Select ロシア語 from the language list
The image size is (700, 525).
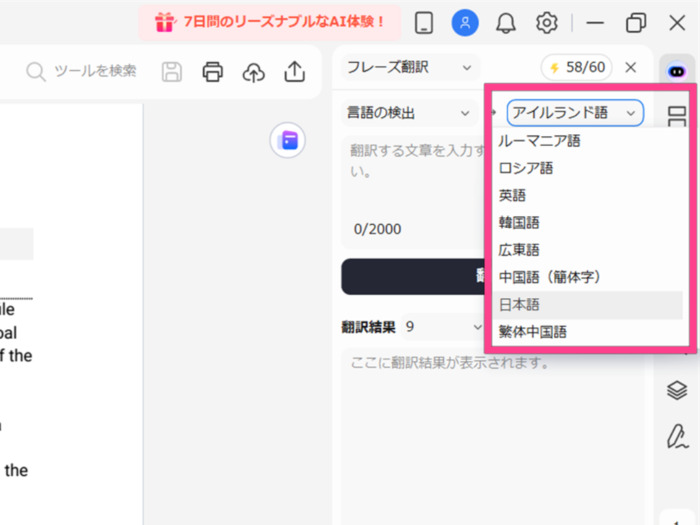[588, 168]
